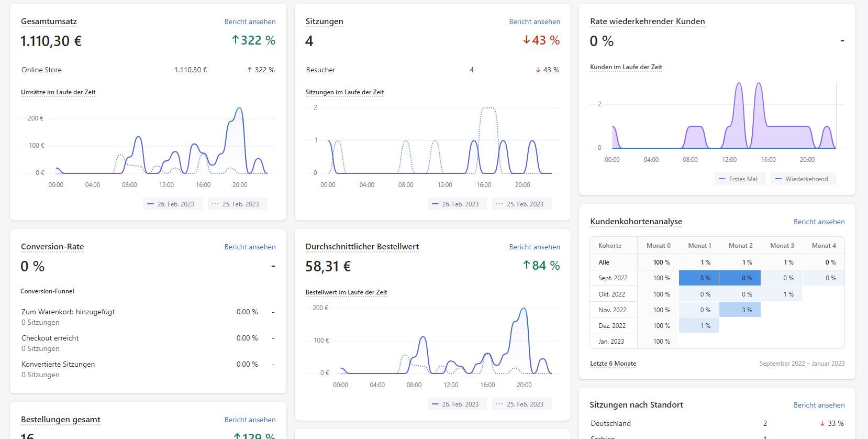
Task: Click the Rate wiederkehrender Kunden heading
Action: click(647, 21)
